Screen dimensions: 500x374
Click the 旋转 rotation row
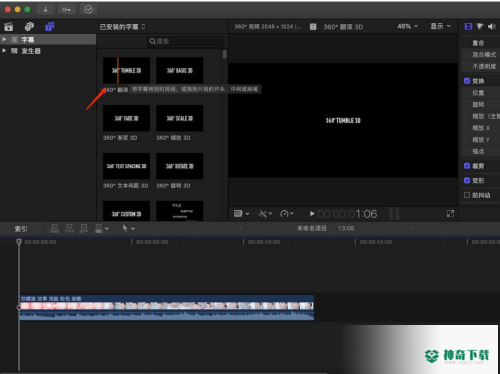pyautogui.click(x=481, y=104)
